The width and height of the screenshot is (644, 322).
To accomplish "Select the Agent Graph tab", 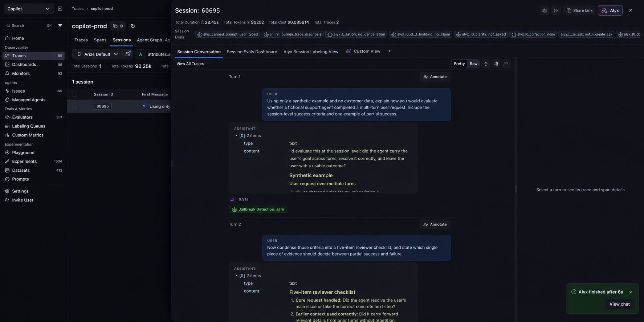I will pyautogui.click(x=149, y=40).
